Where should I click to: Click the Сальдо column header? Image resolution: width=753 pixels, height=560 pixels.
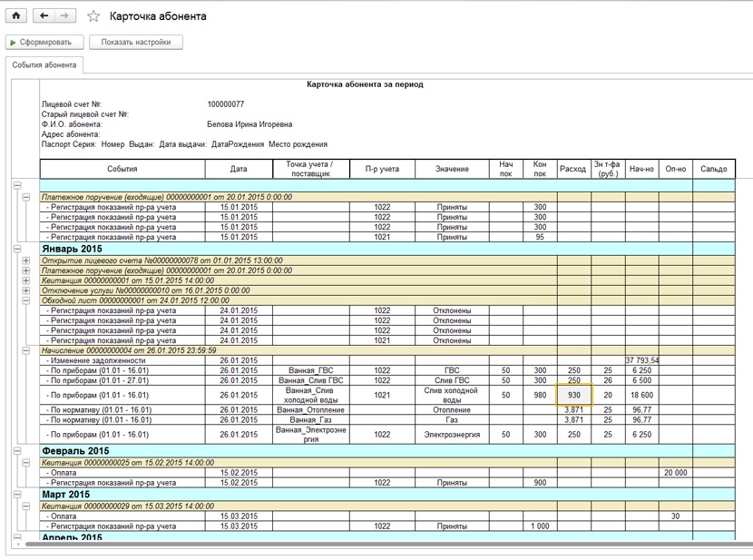[x=714, y=169]
